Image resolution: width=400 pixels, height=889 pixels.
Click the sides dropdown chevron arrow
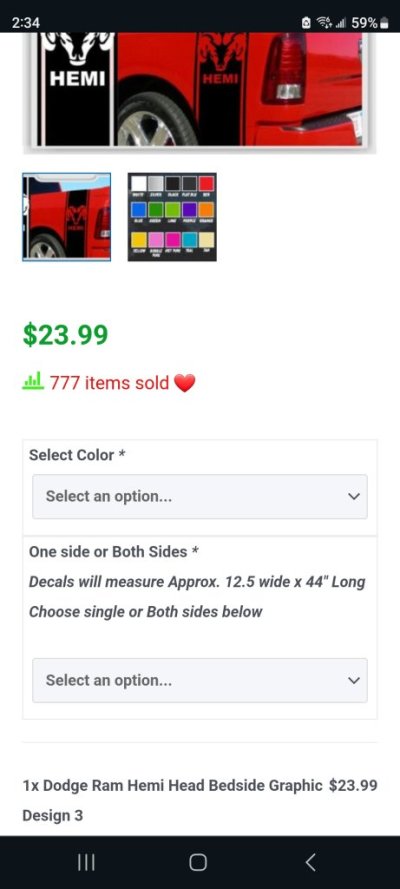point(354,680)
